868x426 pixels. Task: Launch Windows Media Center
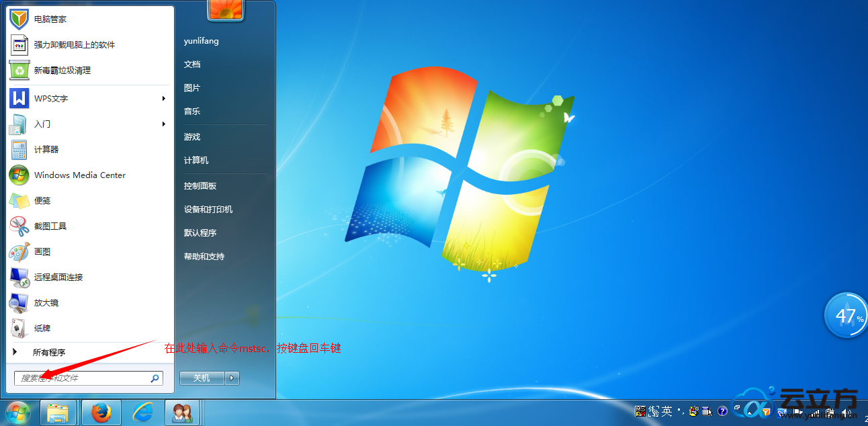pos(90,175)
